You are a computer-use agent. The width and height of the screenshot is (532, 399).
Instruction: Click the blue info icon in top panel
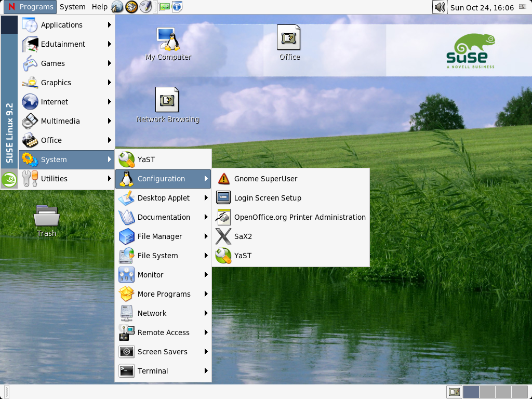click(177, 7)
